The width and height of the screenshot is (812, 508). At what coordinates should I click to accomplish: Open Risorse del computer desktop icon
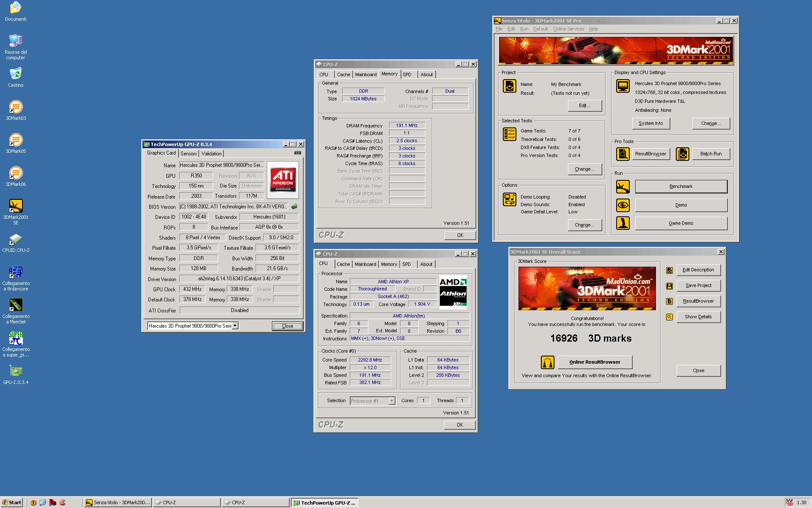pos(16,41)
